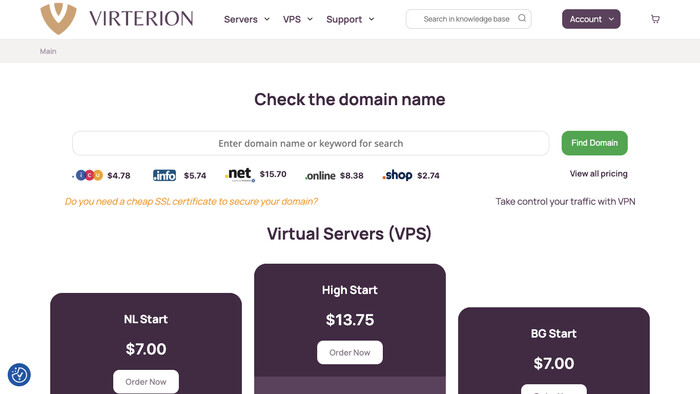Click the $4.78 .icu price
This screenshot has width=700, height=394.
pos(119,175)
